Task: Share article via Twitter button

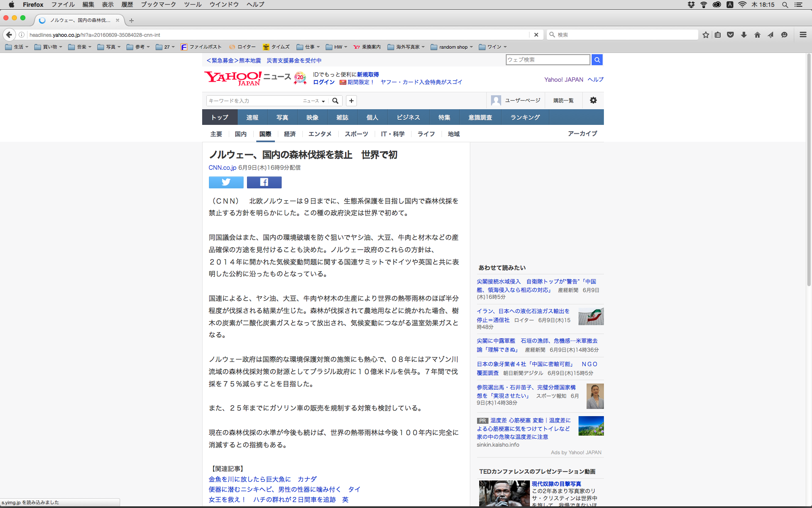Action: (x=226, y=182)
